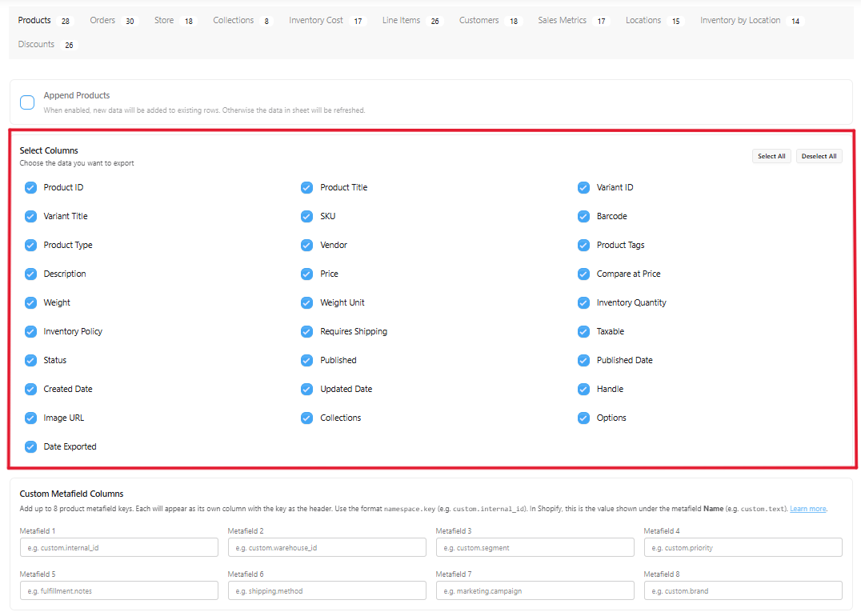Uncheck the Vendor column
Viewport: 861px width, 616px height.
pos(307,245)
